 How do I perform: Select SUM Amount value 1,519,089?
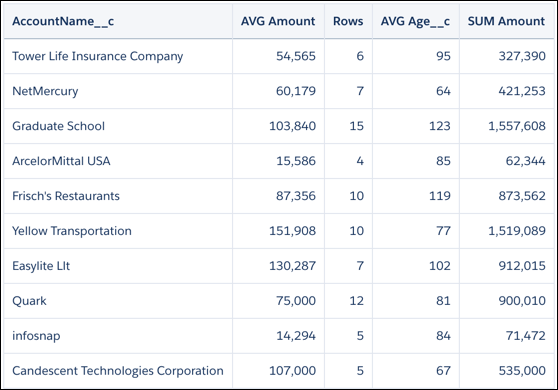[x=517, y=231]
